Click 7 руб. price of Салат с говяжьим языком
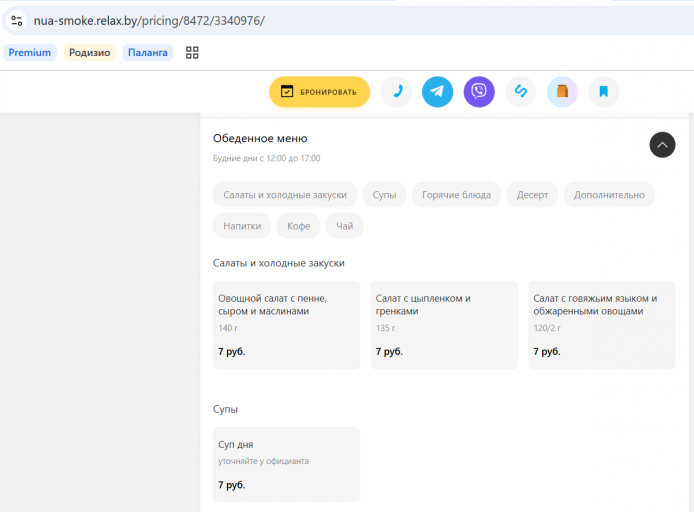This screenshot has width=694, height=512. coord(547,351)
